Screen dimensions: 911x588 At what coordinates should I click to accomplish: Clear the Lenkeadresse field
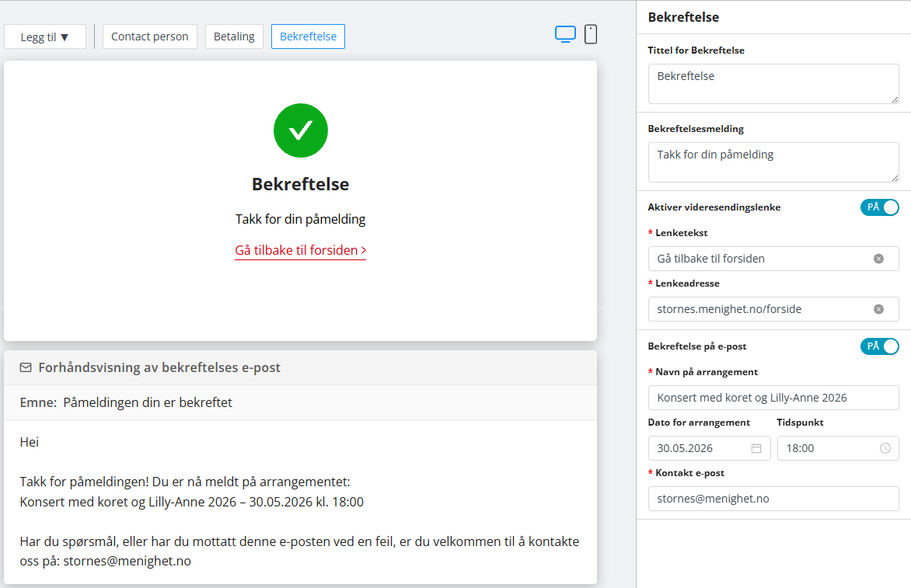[878, 309]
